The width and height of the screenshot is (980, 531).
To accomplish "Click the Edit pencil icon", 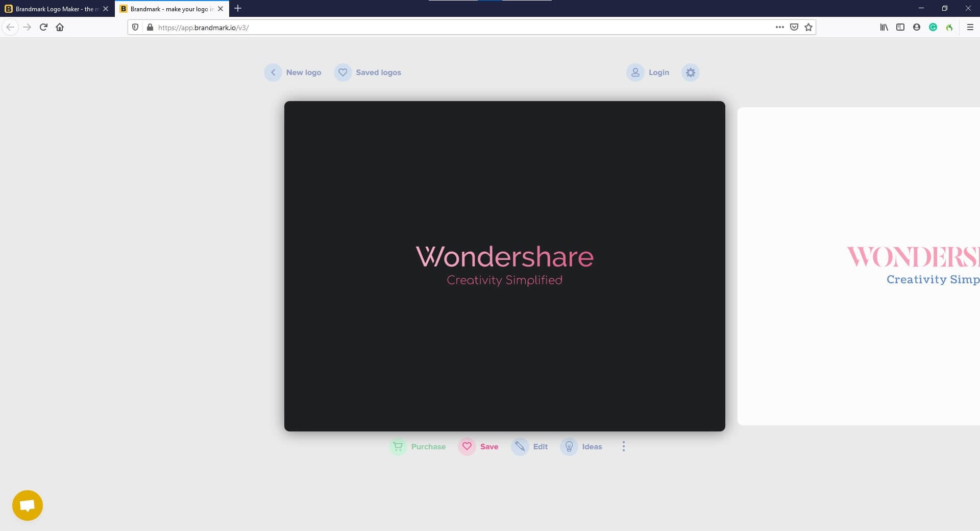I will click(520, 447).
